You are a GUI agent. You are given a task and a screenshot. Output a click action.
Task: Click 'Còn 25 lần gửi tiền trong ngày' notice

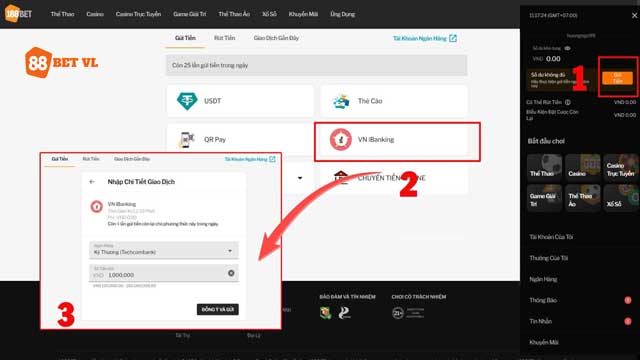tap(316, 65)
